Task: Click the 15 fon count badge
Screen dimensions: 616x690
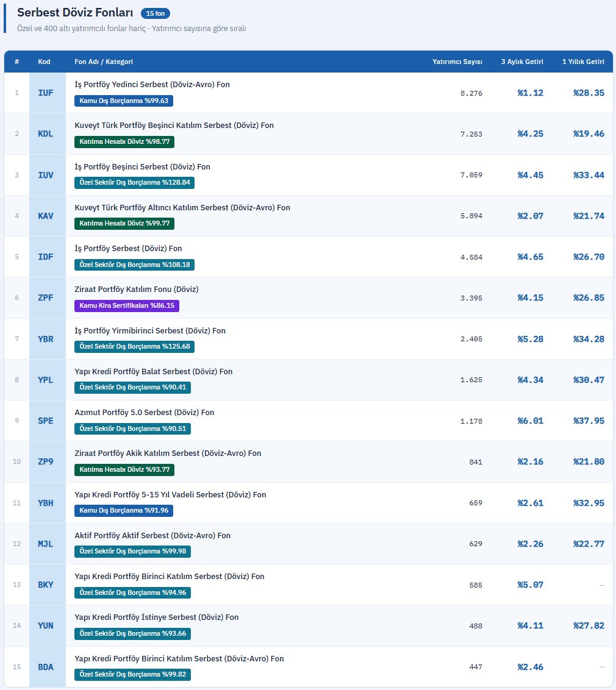Action: (156, 13)
